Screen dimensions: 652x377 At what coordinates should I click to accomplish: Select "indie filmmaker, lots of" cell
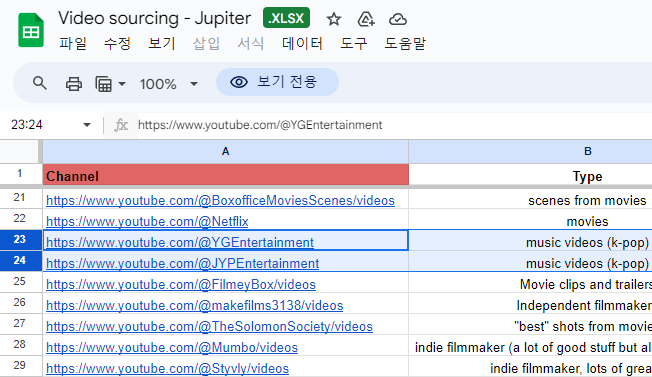click(x=530, y=366)
